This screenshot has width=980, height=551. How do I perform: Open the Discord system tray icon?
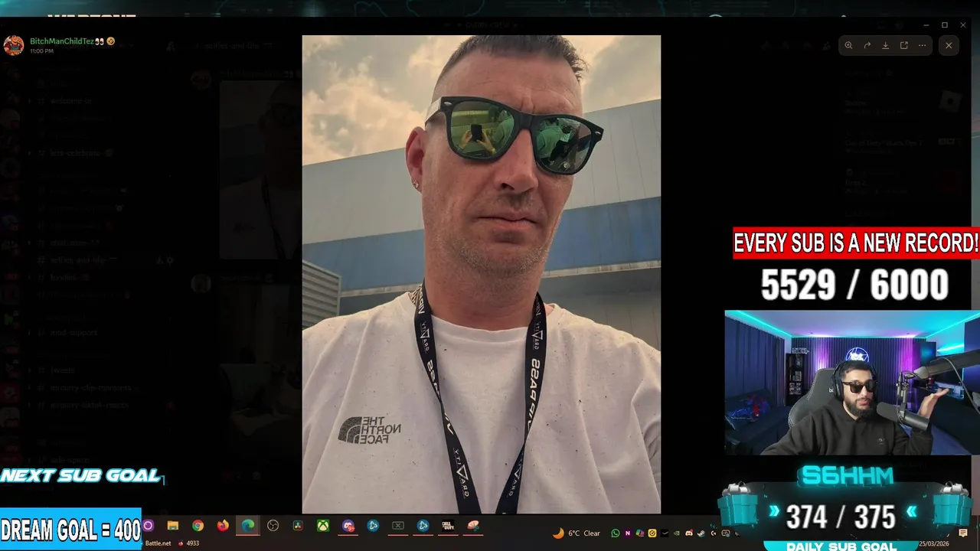tap(688, 533)
